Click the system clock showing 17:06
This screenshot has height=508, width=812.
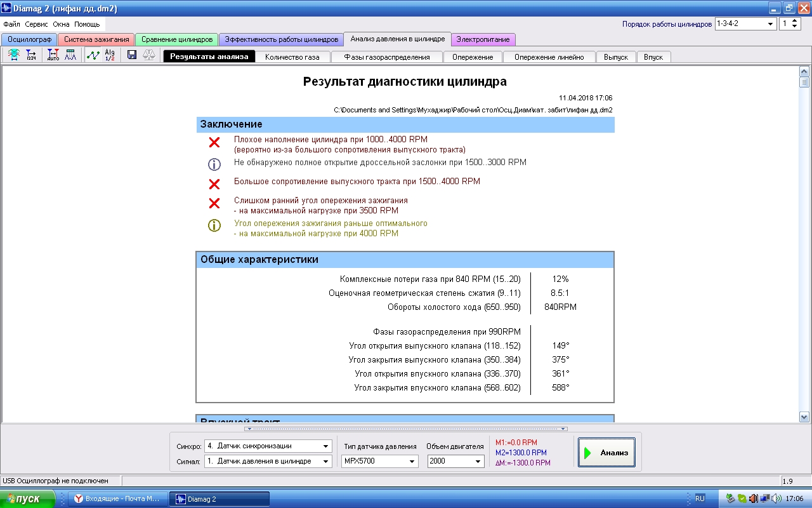[794, 498]
